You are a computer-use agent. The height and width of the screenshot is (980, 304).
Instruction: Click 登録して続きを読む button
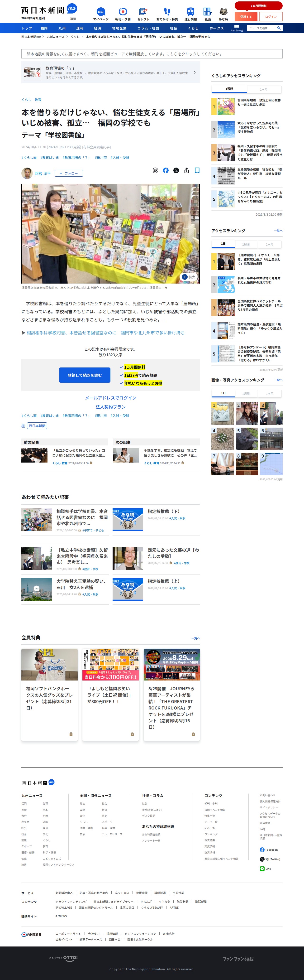tap(85, 375)
